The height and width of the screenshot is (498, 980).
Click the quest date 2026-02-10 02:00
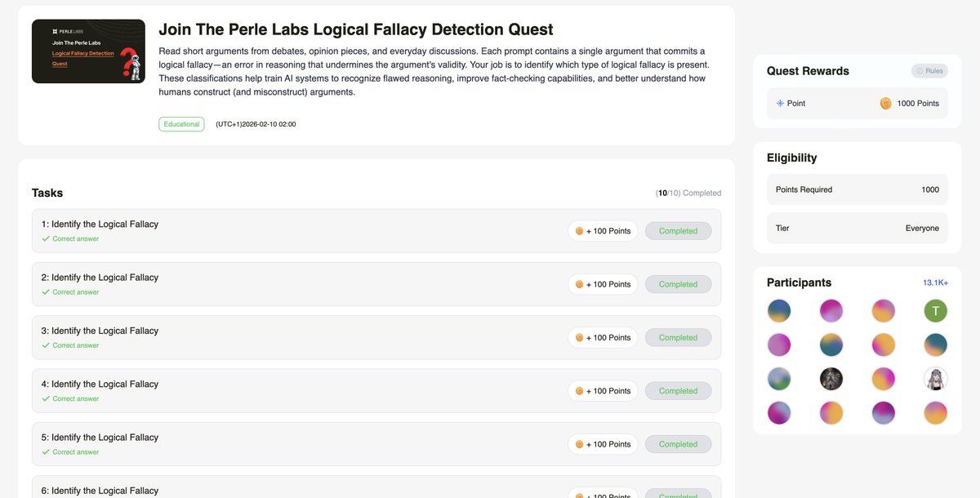tap(256, 124)
